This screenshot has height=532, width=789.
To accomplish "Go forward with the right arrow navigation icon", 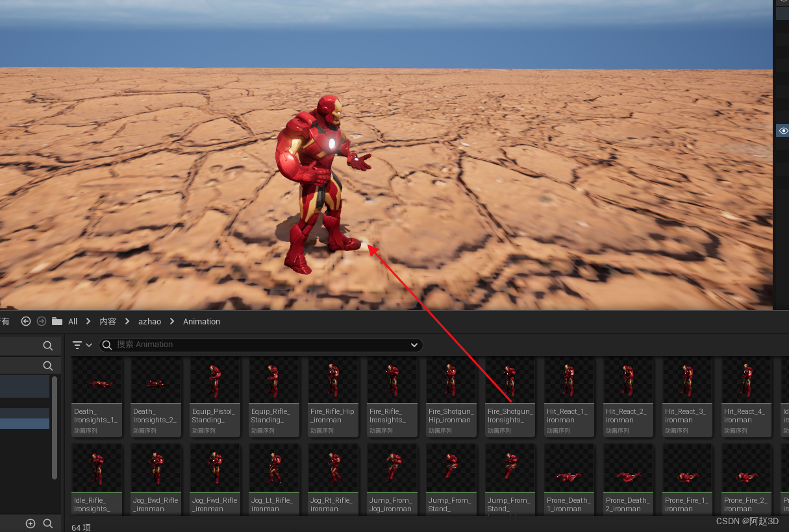I will tap(42, 321).
